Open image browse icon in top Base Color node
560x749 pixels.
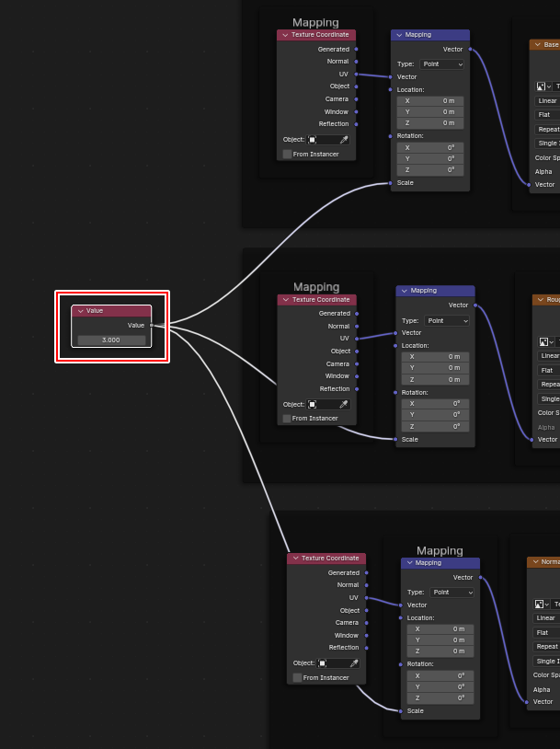[543, 86]
